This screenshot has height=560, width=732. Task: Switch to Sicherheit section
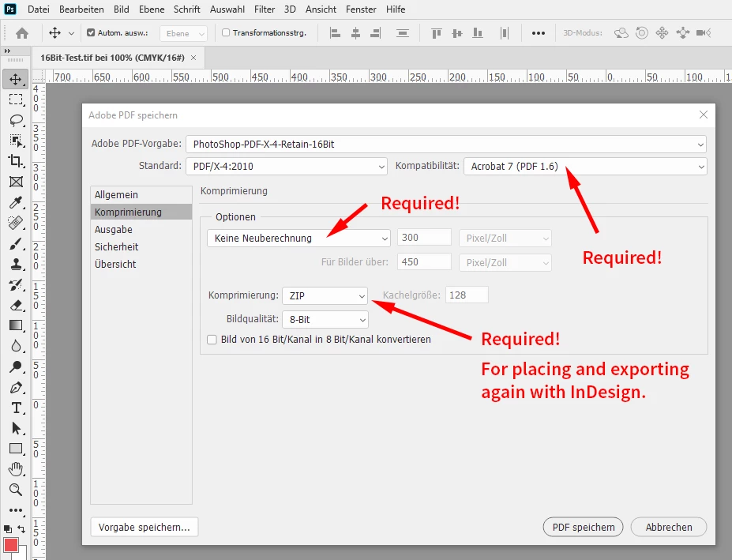(x=141, y=246)
